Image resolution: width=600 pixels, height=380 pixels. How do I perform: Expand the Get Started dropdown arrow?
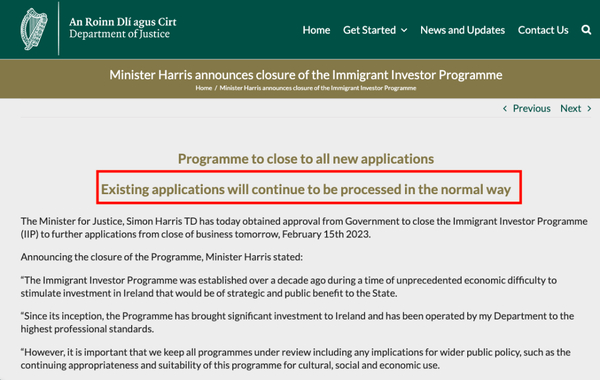coord(404,30)
